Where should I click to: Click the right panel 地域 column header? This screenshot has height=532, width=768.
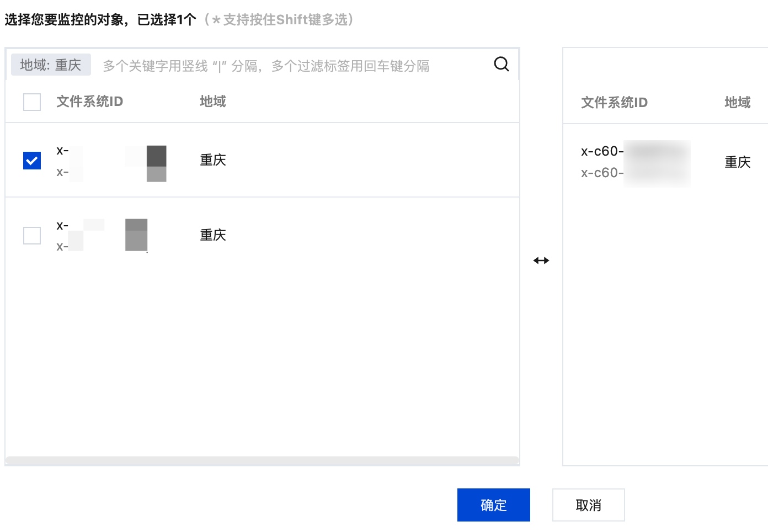coord(738,103)
